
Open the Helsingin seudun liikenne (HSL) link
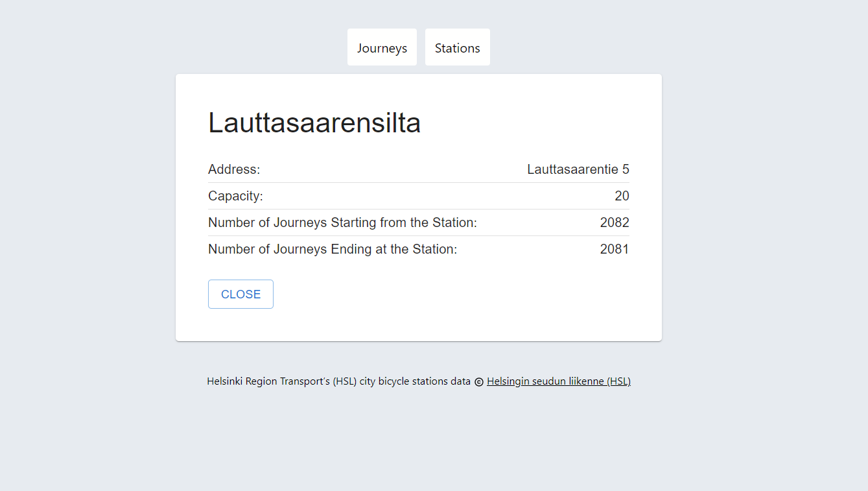pyautogui.click(x=558, y=381)
